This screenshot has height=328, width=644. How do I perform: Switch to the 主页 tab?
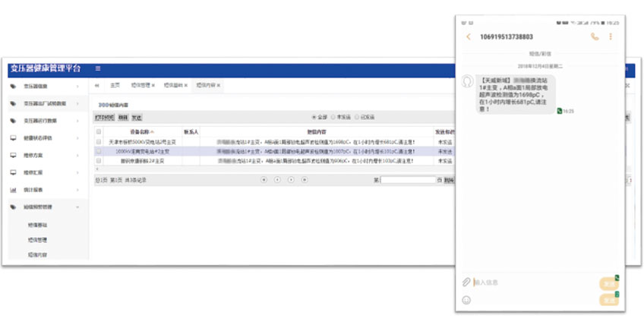point(115,85)
